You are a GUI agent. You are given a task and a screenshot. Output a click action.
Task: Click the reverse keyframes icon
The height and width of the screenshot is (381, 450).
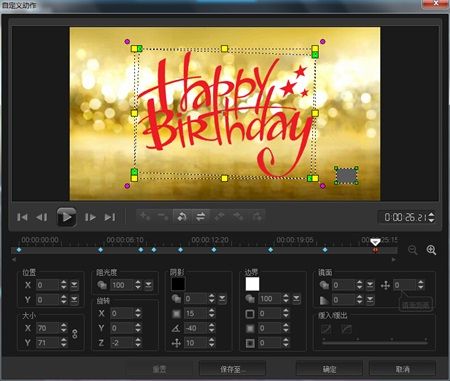182,217
